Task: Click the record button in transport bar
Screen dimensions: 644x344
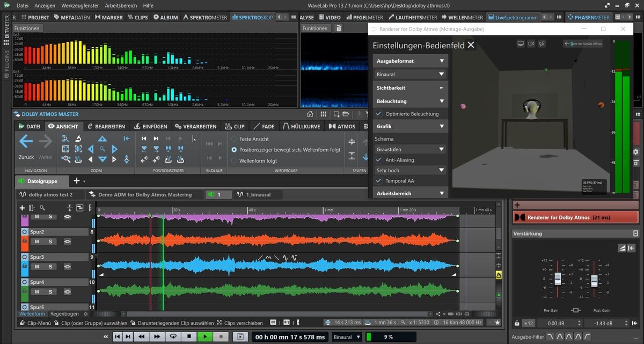Action: point(221,336)
